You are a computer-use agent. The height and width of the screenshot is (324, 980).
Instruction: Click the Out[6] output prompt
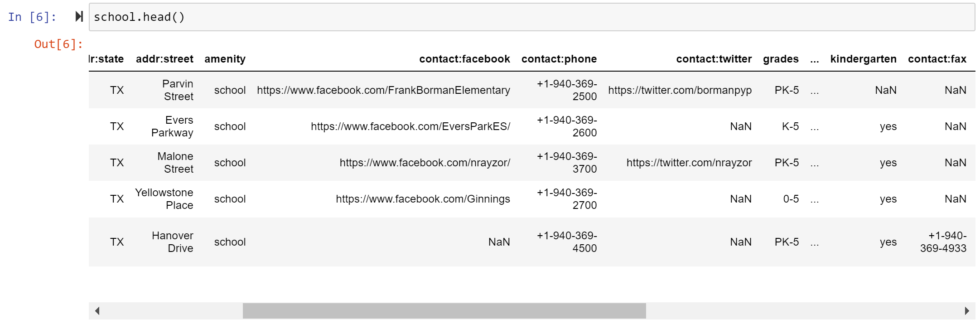(x=58, y=44)
